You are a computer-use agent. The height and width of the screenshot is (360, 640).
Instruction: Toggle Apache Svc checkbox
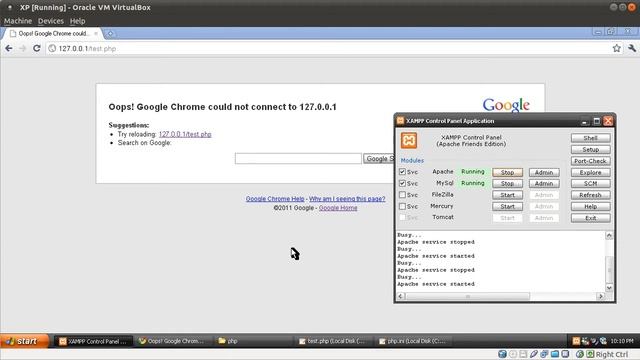click(402, 172)
